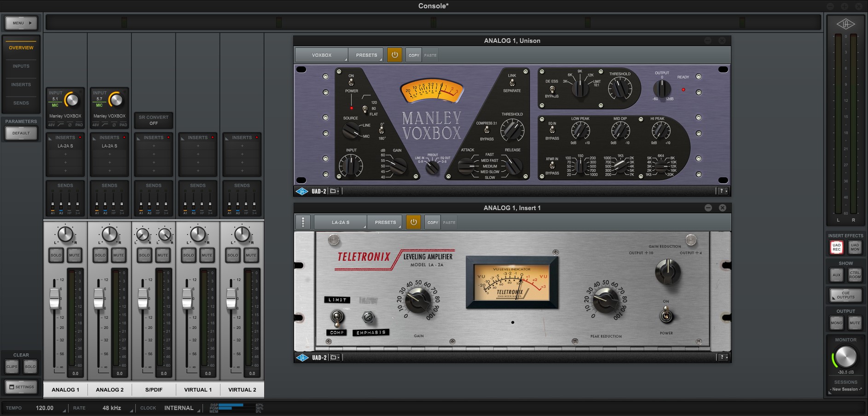Image resolution: width=868 pixels, height=416 pixels.
Task: Click the LA-2A meter selector knob
Action: coord(667,271)
